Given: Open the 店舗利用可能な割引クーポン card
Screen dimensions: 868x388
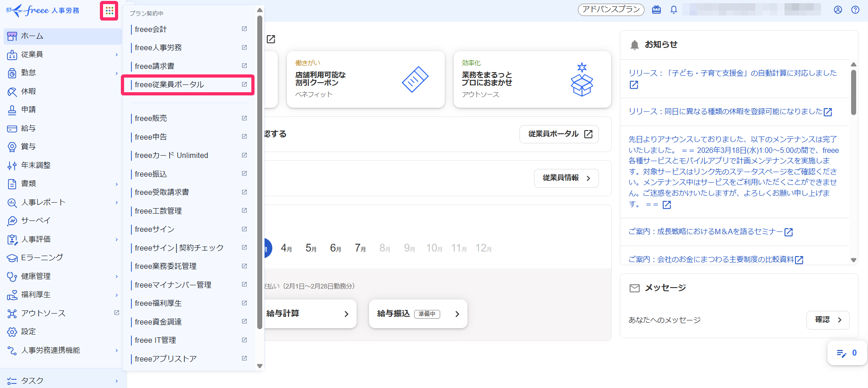Looking at the screenshot, I should click(366, 79).
